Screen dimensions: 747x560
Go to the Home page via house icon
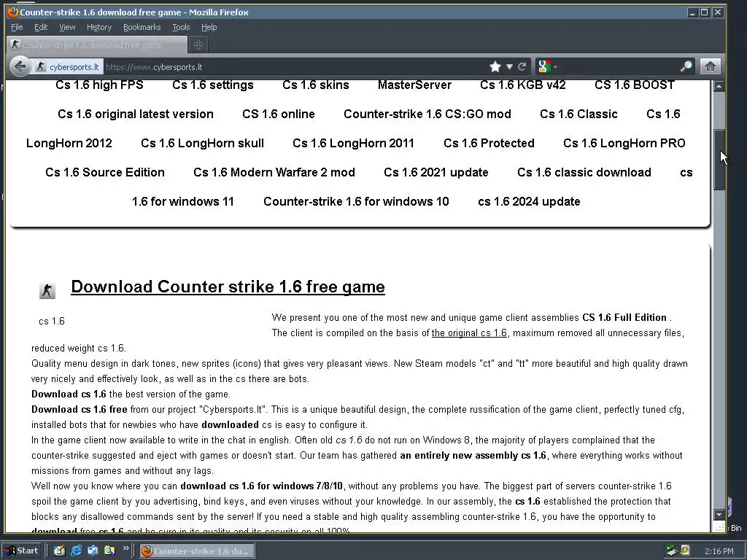click(x=710, y=66)
